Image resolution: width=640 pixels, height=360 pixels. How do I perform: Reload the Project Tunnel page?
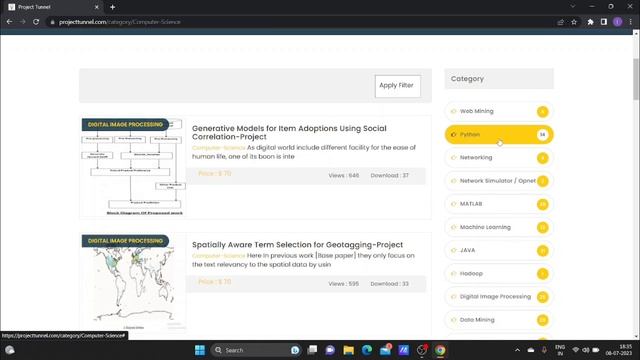point(36,22)
